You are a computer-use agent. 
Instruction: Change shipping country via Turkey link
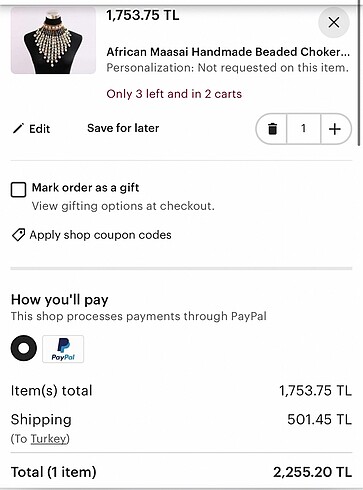coord(48,439)
